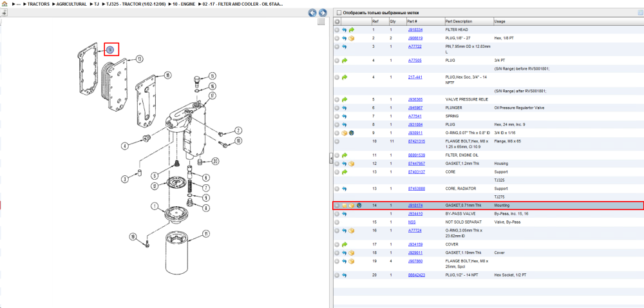Click the blue back arrow for 86642423 plug
644x308 pixels.
tap(345, 275)
